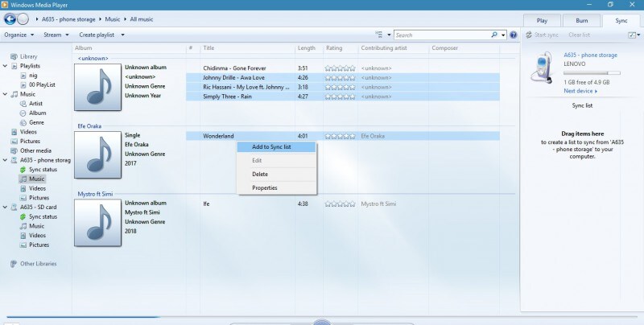Select the Unknown album cover art thumbnail
Viewport: 644px width, 325px height.
coord(97,87)
